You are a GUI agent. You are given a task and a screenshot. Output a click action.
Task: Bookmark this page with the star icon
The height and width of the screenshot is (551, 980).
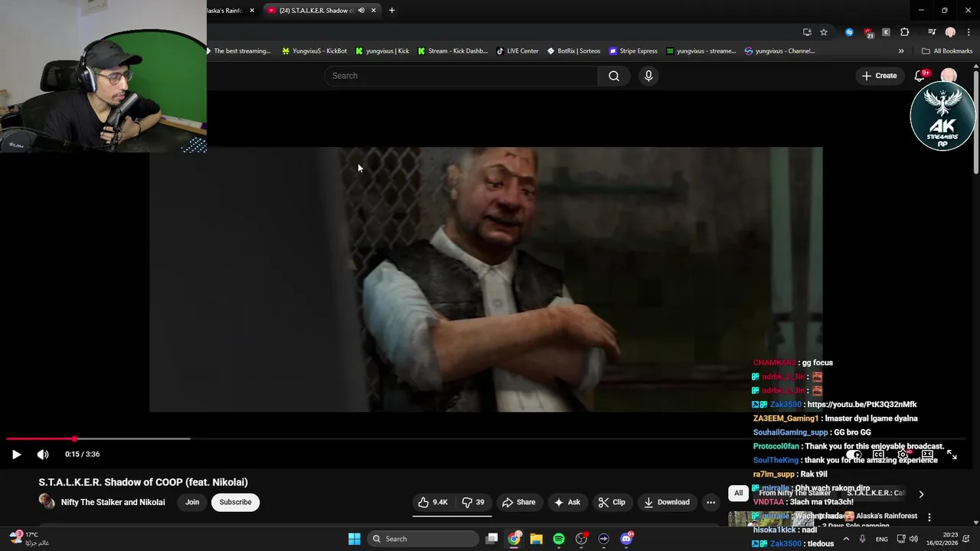coord(824,32)
